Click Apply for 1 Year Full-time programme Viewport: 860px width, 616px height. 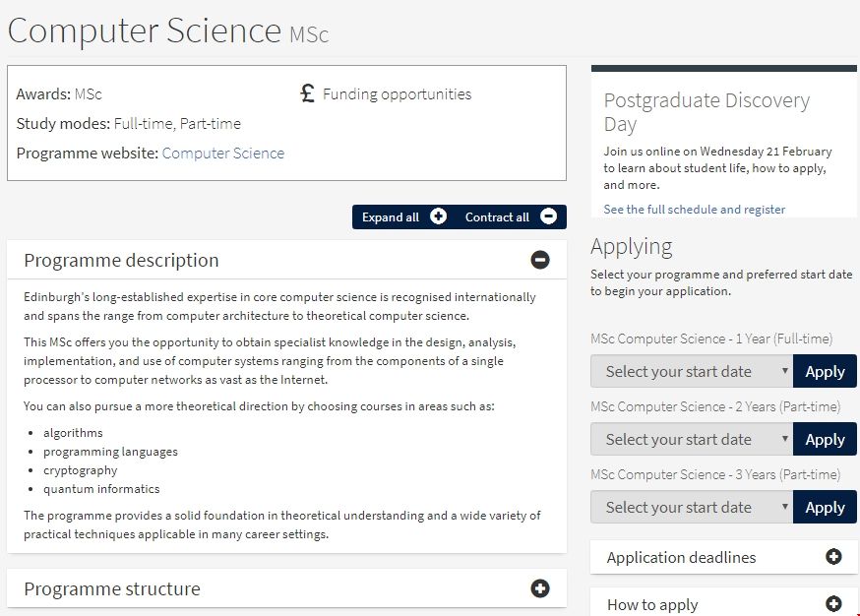click(x=825, y=372)
